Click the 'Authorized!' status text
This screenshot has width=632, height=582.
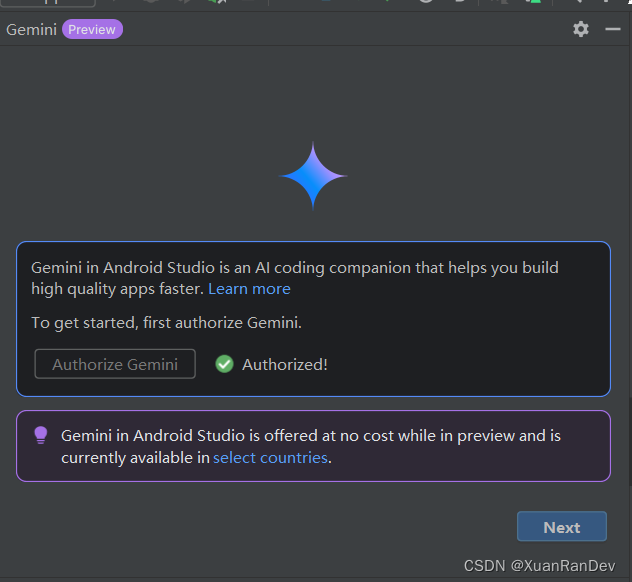coord(285,364)
